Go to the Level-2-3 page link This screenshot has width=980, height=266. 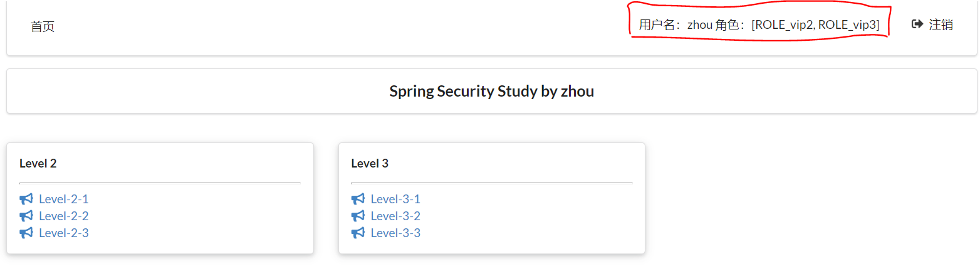(64, 233)
